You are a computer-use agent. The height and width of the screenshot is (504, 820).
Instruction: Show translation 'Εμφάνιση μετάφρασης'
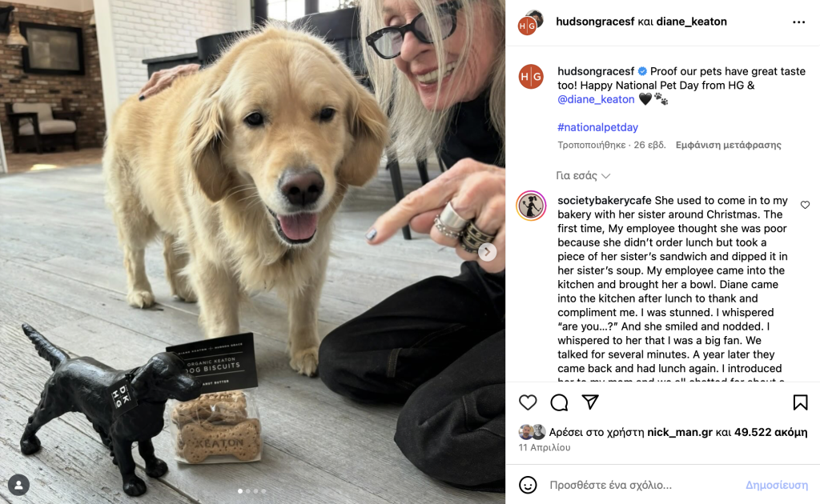728,145
